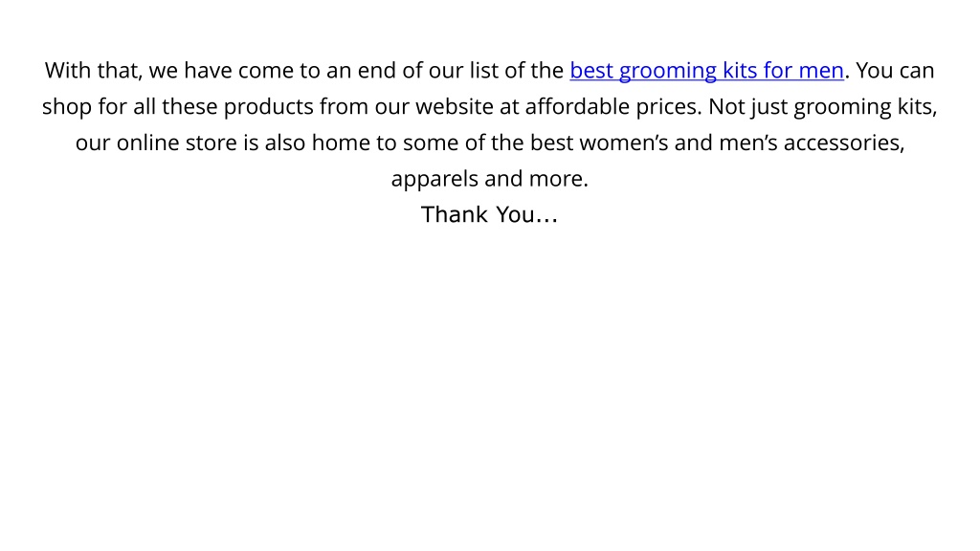Open the best grooming kits for men link
Viewport: 980px width, 551px height.
pyautogui.click(x=707, y=71)
